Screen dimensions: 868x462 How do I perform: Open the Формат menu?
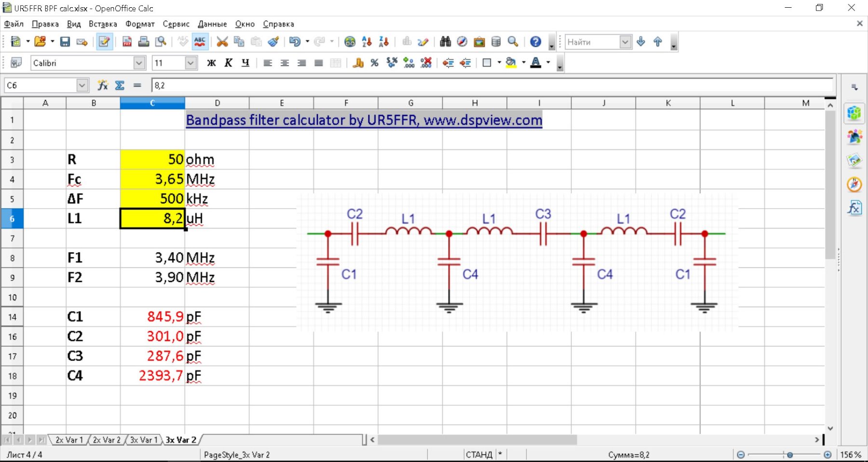coord(140,24)
